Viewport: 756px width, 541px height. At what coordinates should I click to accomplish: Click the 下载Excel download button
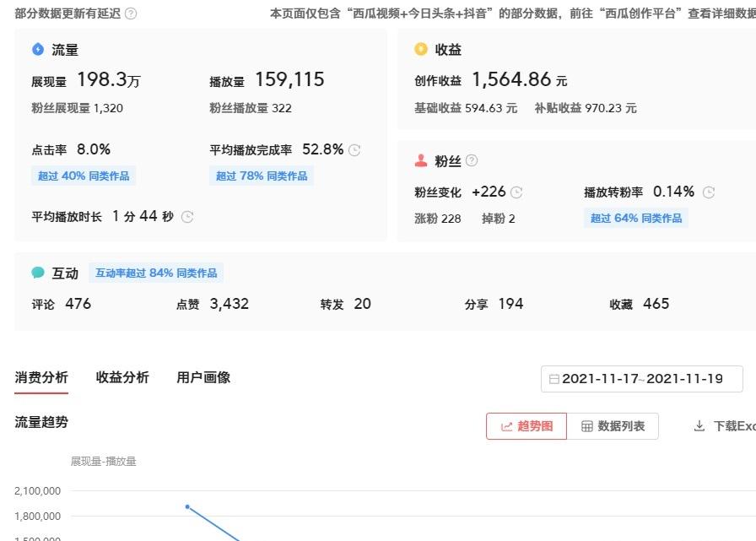(x=724, y=426)
